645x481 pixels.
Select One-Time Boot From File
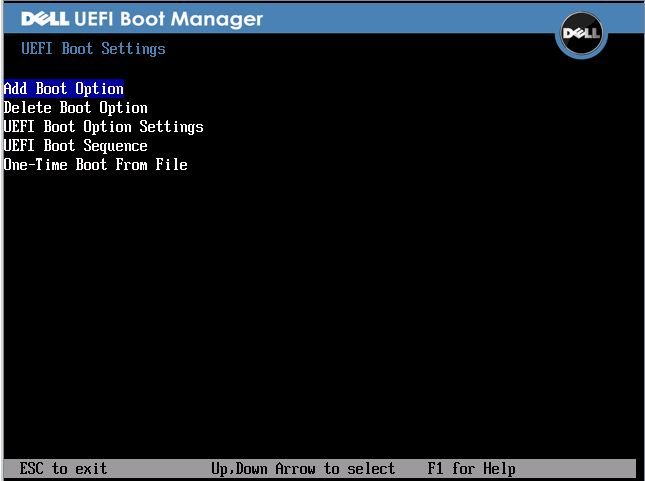click(x=96, y=165)
